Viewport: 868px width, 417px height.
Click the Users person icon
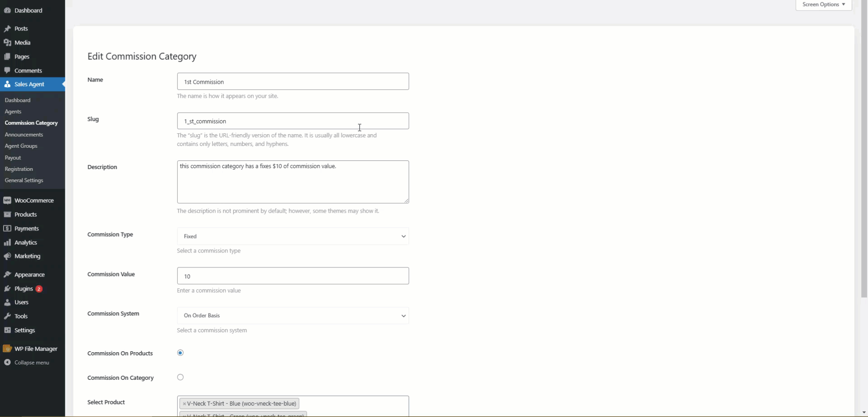click(x=7, y=302)
